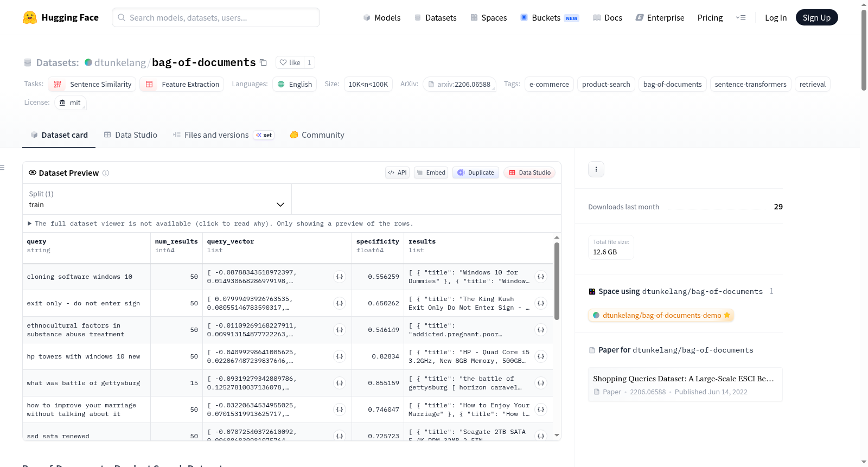Open the Pricing page
Image resolution: width=868 pixels, height=467 pixels.
[710, 17]
